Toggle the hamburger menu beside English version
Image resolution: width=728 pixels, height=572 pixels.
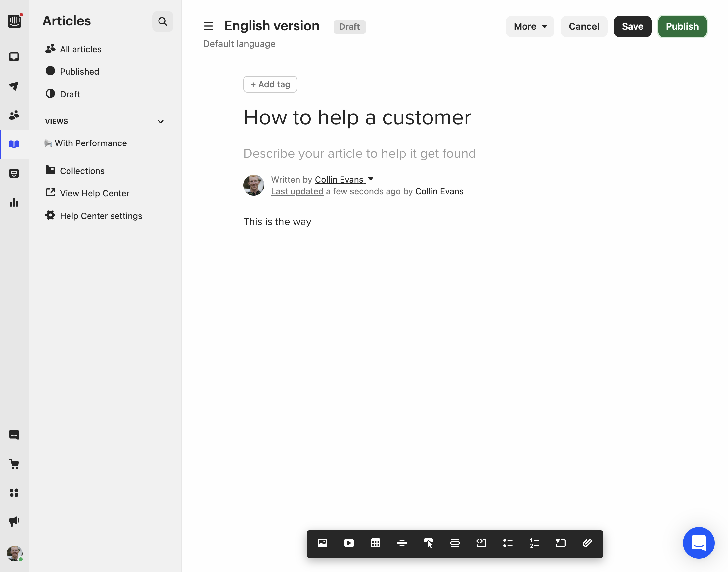click(208, 26)
